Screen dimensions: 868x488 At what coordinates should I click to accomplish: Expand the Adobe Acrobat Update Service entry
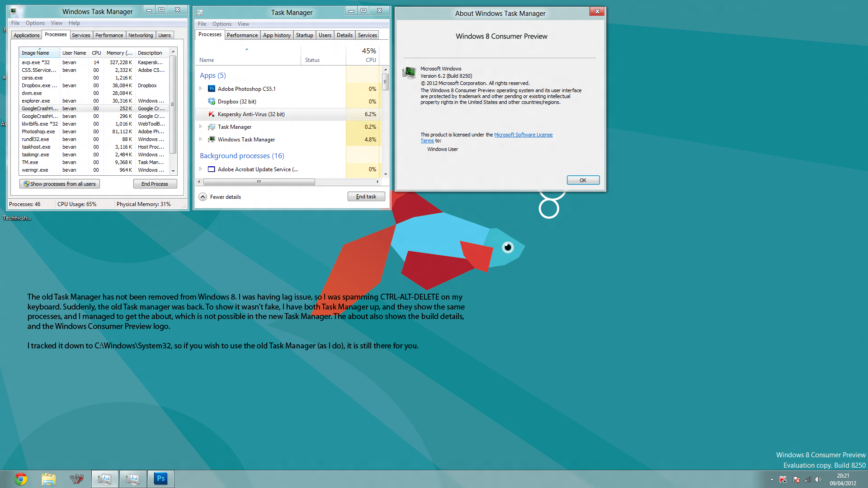(201, 169)
